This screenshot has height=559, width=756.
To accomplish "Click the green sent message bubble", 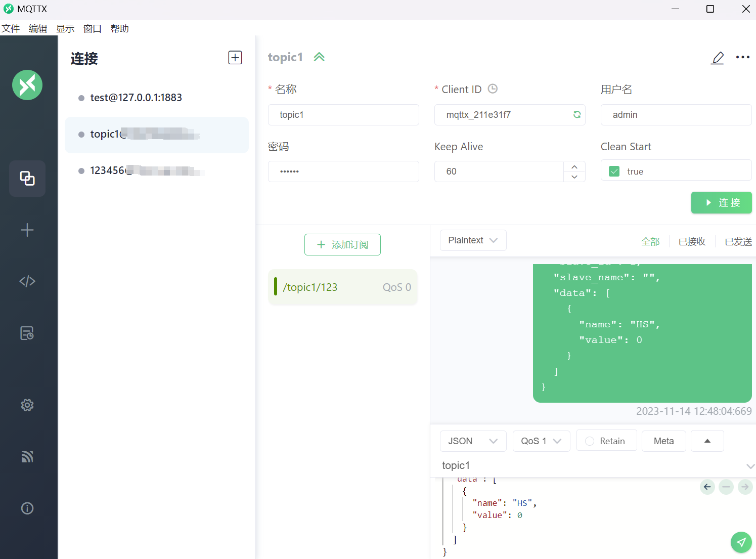I will coord(642,333).
